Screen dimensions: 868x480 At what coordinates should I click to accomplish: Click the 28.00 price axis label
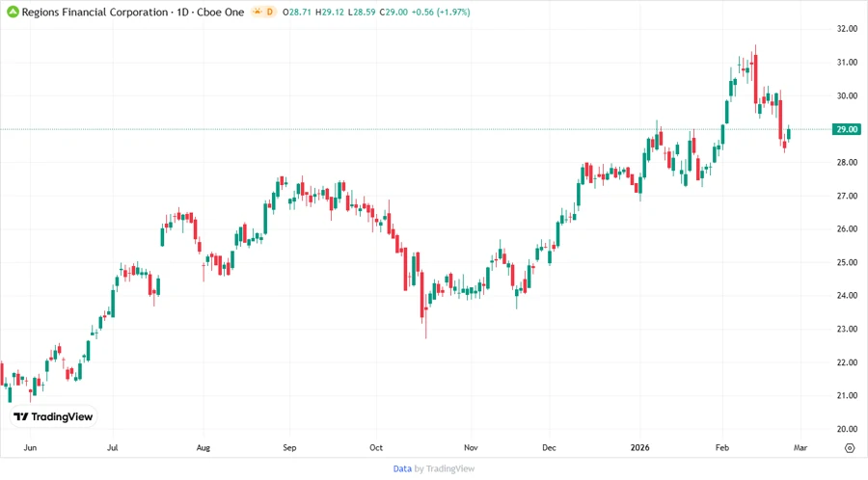(847, 163)
